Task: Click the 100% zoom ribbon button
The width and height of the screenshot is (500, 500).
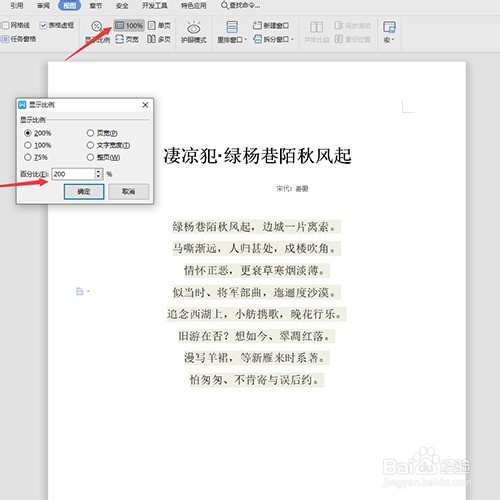Action: coord(129,25)
